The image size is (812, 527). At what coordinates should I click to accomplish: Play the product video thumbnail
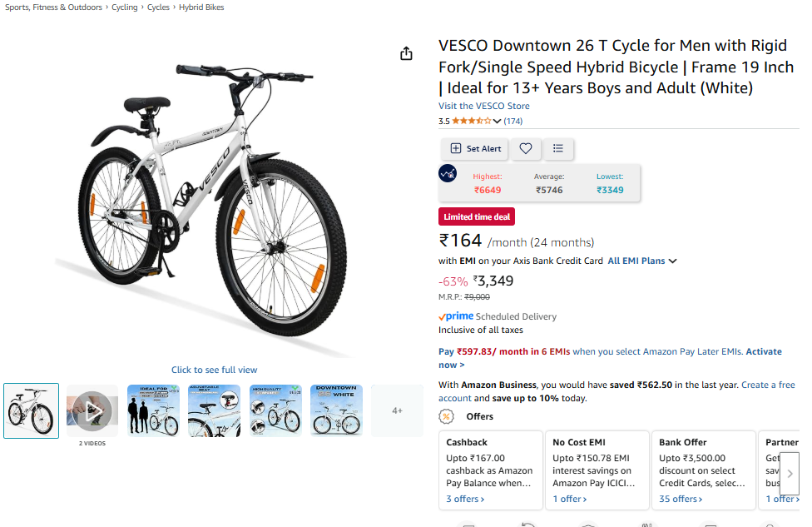pyautogui.click(x=92, y=410)
